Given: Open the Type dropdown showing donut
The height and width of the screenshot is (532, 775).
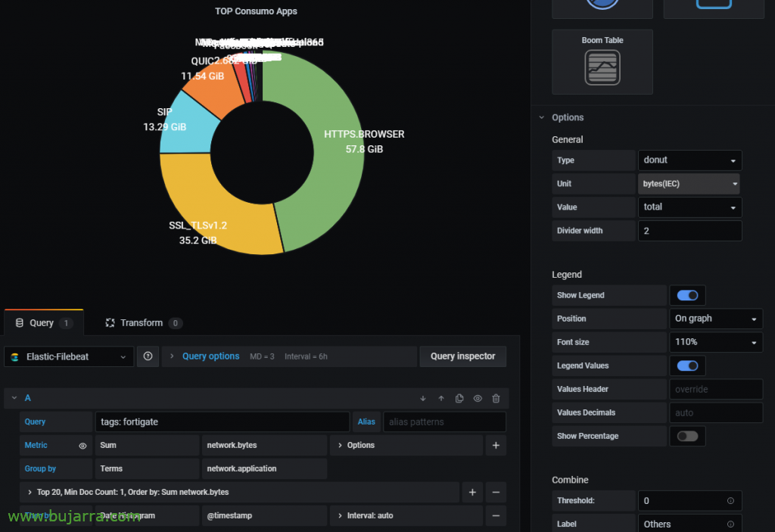Looking at the screenshot, I should click(x=689, y=160).
